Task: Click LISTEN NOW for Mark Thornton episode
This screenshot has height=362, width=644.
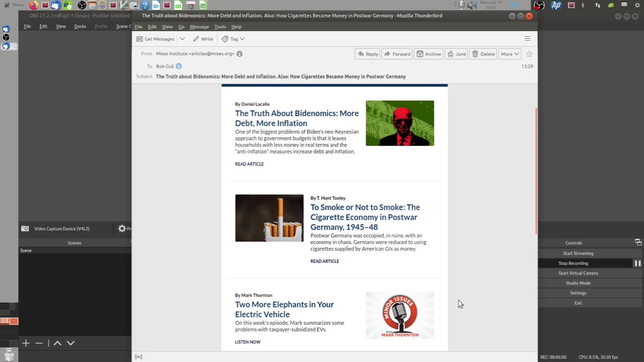Action: pyautogui.click(x=248, y=342)
